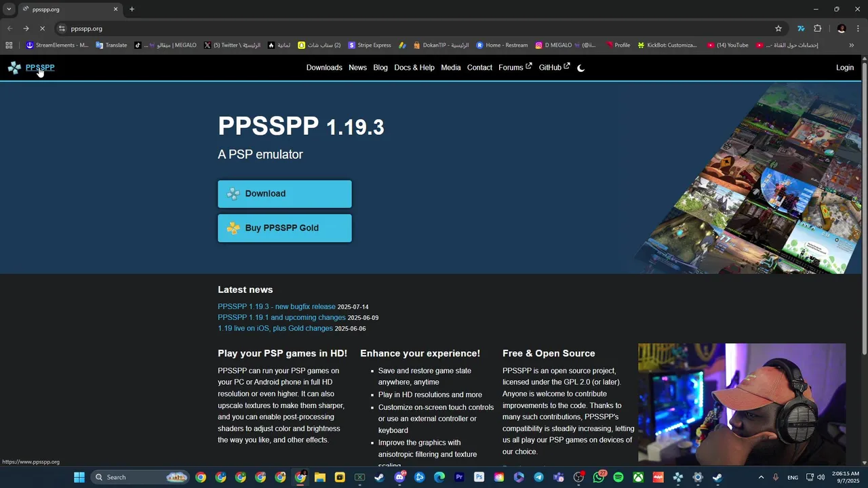Screen dimensions: 868x488
Task: Open File Explorer from taskbar
Action: click(320, 477)
